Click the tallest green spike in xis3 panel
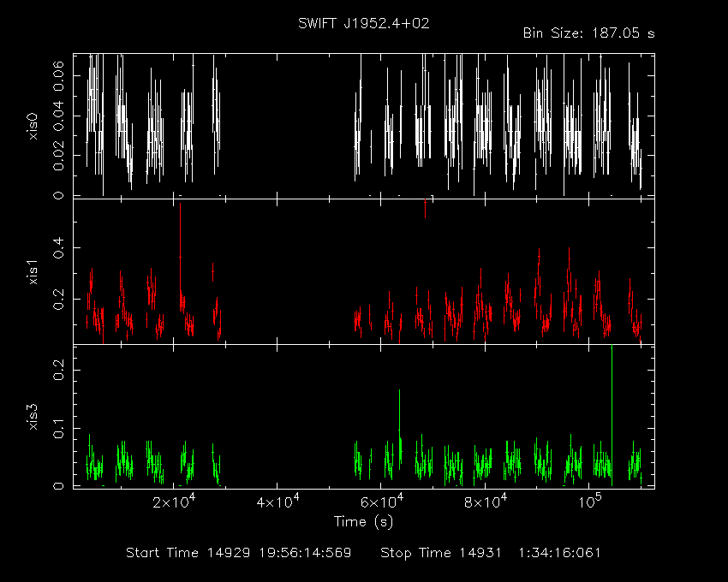Image resolution: width=728 pixels, height=582 pixels. pos(612,415)
